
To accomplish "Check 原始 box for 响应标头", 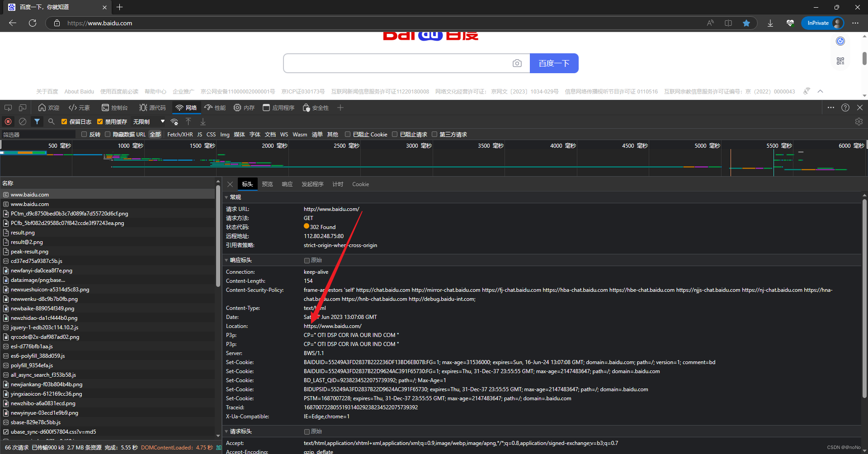I will [307, 261].
